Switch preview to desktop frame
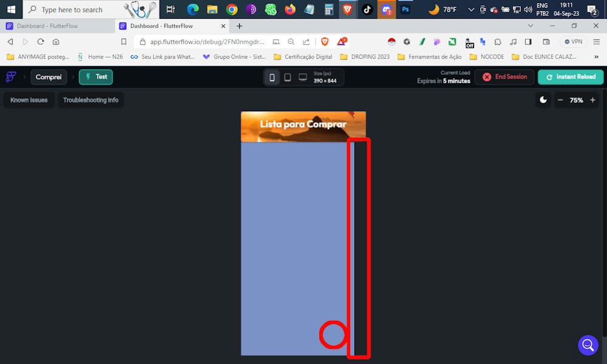This screenshot has height=364, width=607. point(302,77)
